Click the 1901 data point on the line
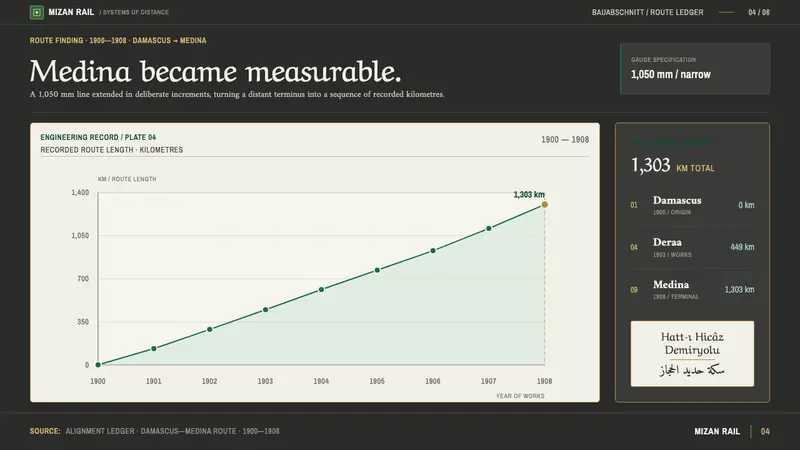Viewport: 800px width, 450px height. click(x=154, y=348)
